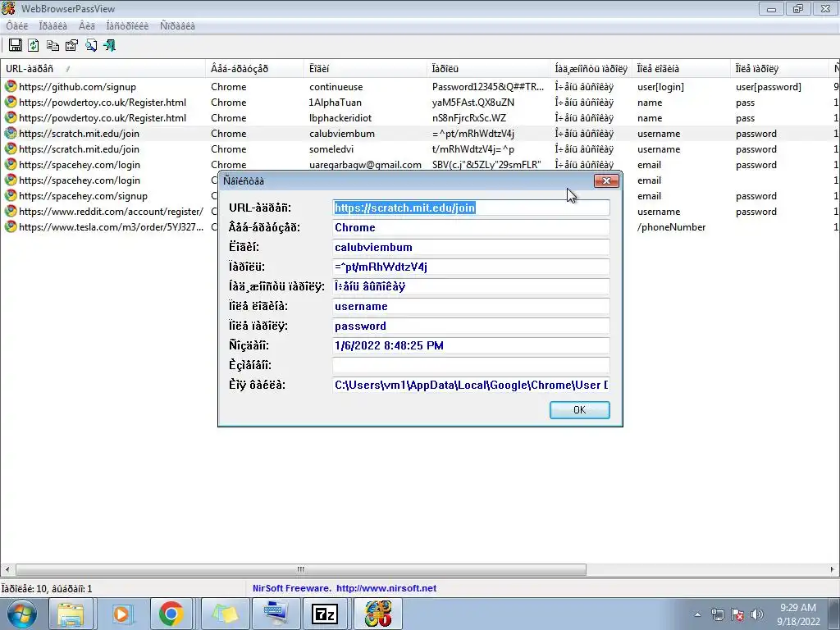Screen dimensions: 840x630
Task: Click password cell 'nS8nFjrcRxSc.WZ'
Action: pyautogui.click(x=468, y=118)
